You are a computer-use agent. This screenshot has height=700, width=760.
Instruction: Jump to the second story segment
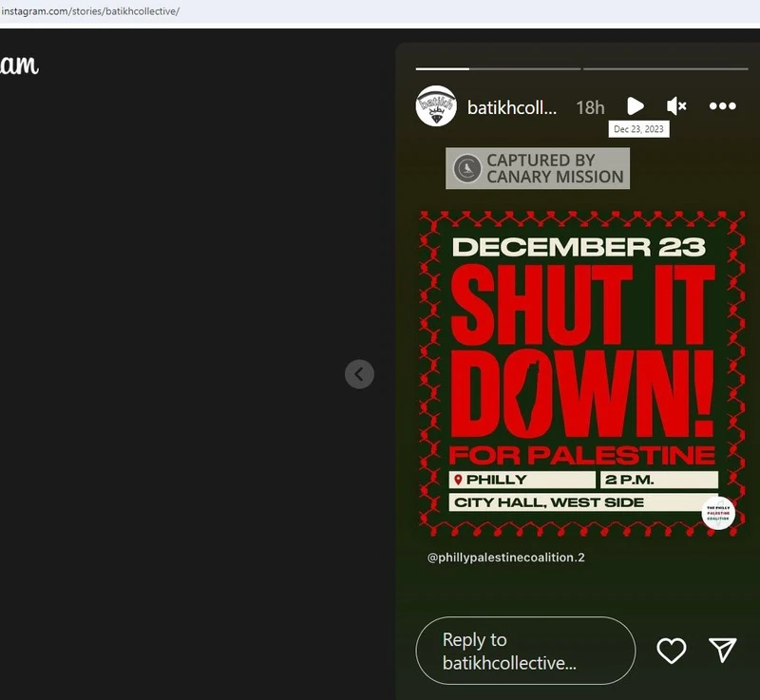666,68
